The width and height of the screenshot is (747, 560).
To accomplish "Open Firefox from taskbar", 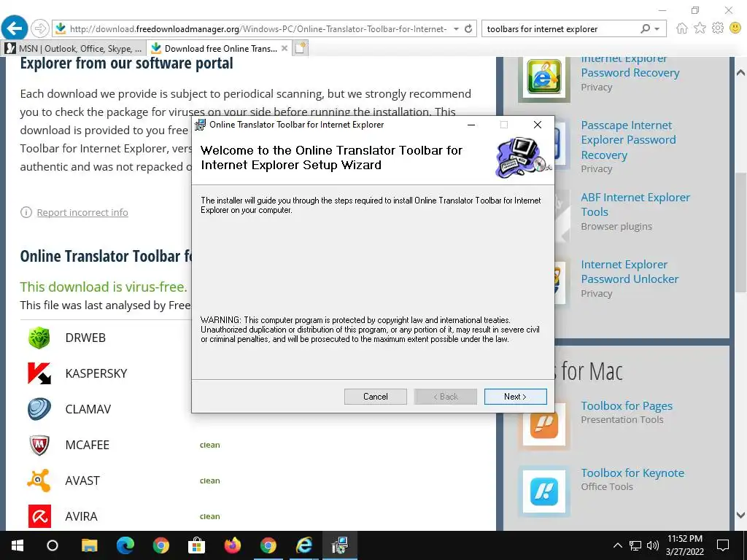I will [233, 545].
